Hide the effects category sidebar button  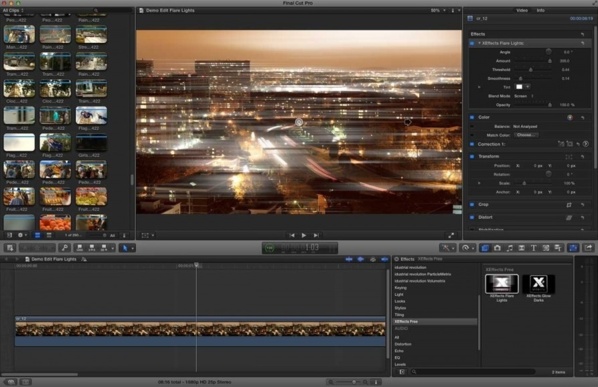click(401, 371)
